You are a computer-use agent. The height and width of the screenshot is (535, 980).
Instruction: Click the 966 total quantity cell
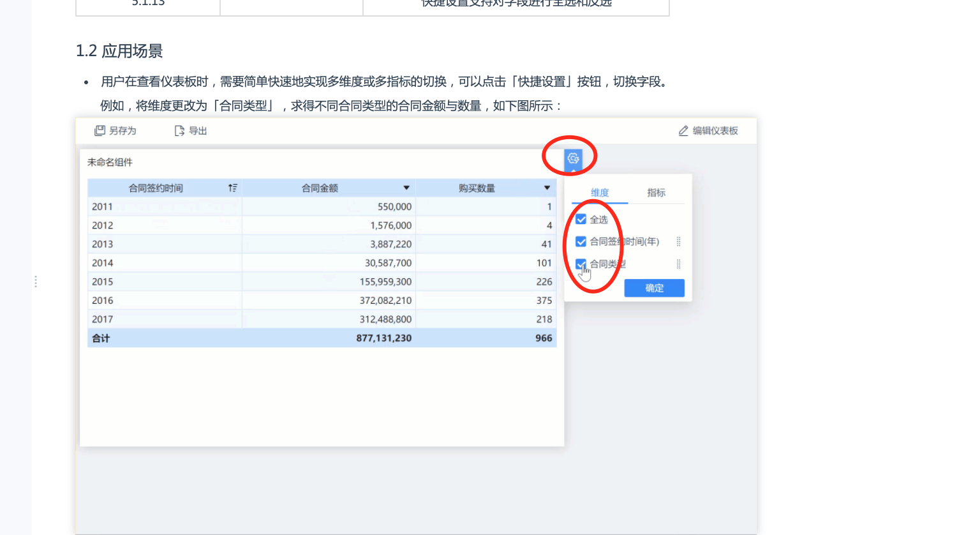point(544,338)
